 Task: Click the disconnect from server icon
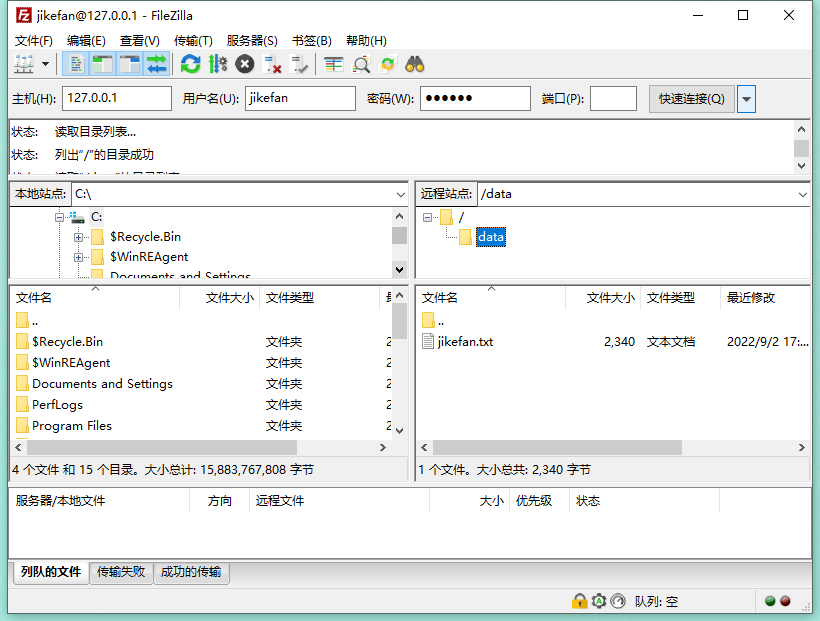click(x=272, y=64)
